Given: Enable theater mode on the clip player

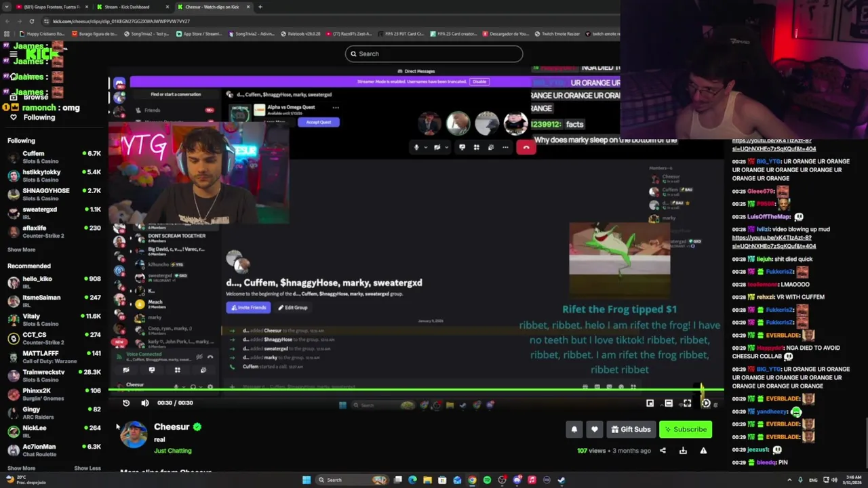Looking at the screenshot, I should point(669,403).
